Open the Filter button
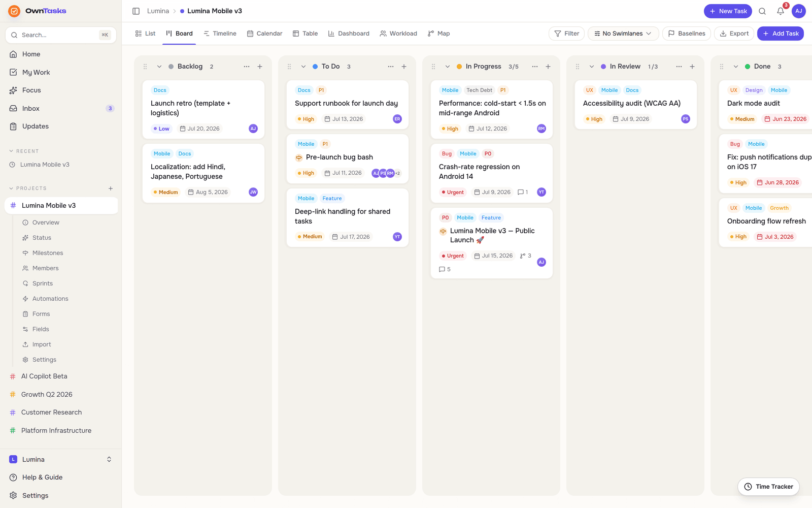 point(567,34)
